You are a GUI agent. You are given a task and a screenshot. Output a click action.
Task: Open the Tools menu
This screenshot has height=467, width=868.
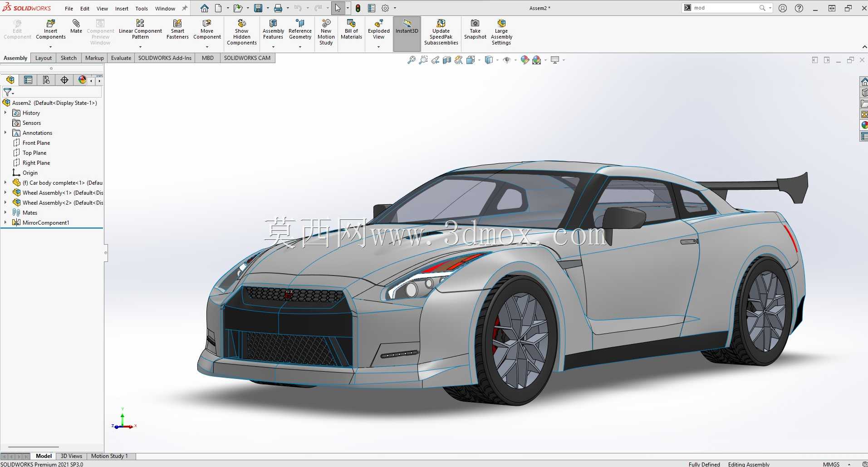(142, 8)
